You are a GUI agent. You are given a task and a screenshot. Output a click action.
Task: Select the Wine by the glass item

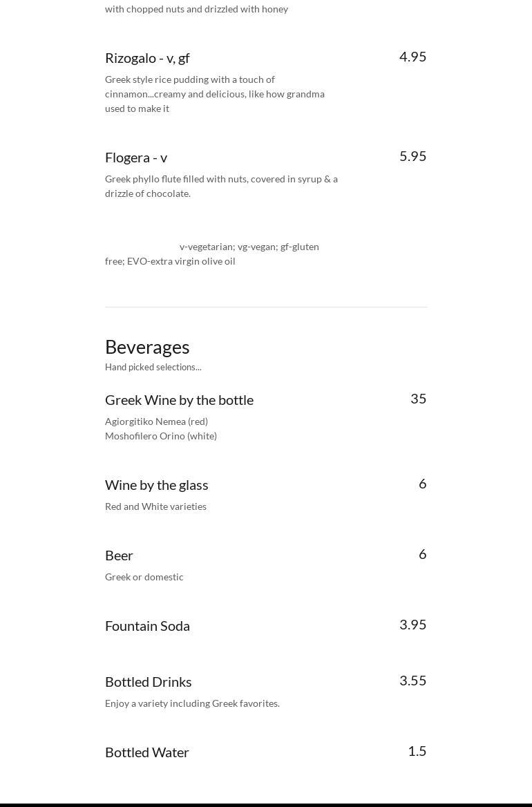pos(156,485)
